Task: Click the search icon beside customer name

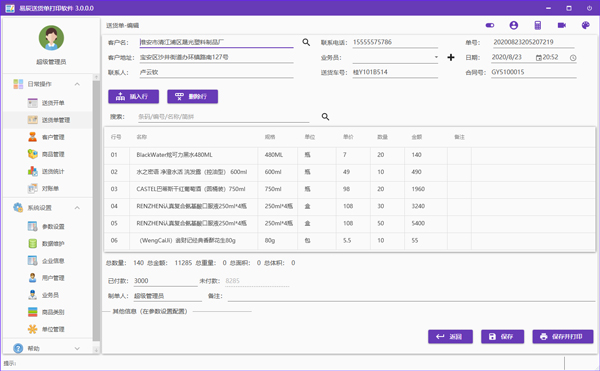Action: (306, 42)
